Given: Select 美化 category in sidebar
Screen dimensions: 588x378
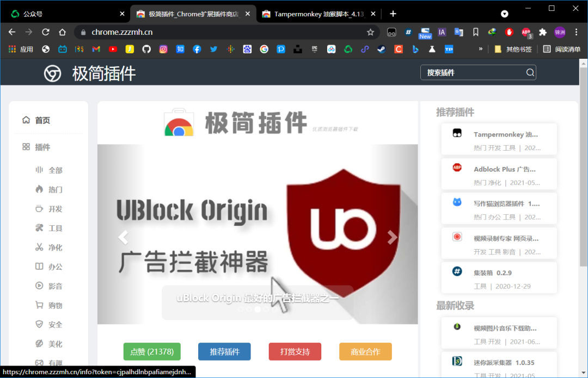Looking at the screenshot, I should tap(49, 344).
